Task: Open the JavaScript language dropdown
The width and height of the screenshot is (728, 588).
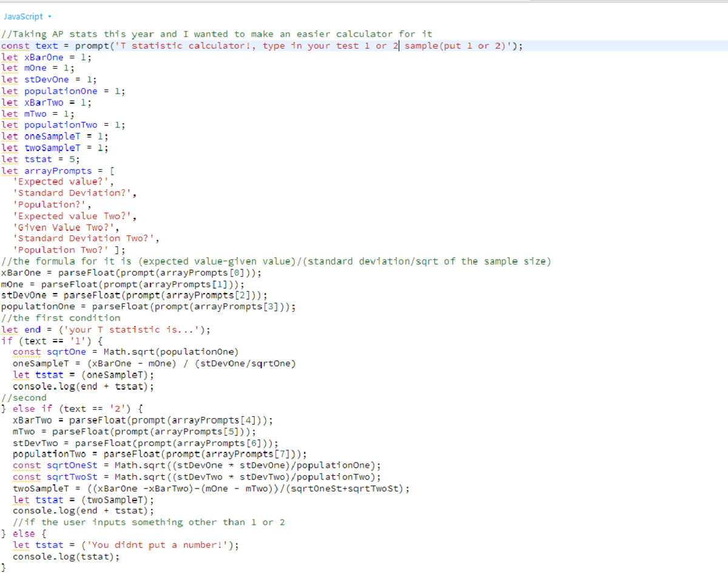Action: pos(23,16)
